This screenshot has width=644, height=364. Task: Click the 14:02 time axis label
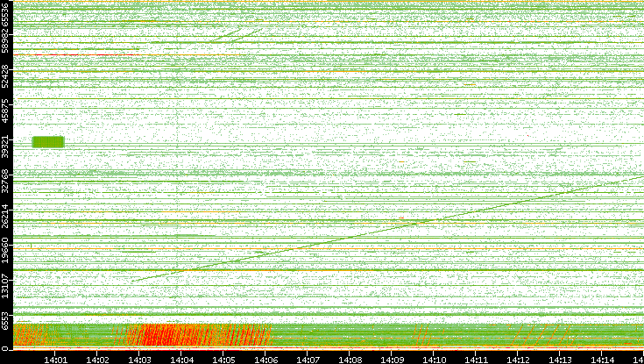97,360
